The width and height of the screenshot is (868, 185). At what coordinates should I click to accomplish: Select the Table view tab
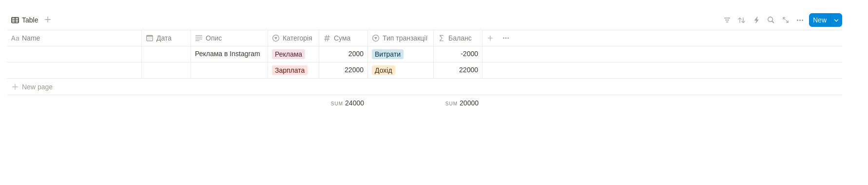click(25, 20)
